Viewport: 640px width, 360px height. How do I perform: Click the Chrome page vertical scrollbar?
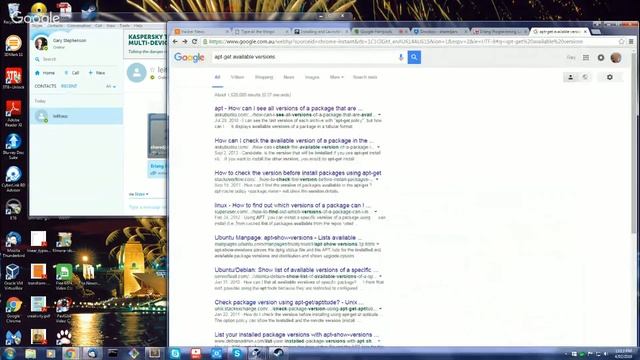point(633,143)
